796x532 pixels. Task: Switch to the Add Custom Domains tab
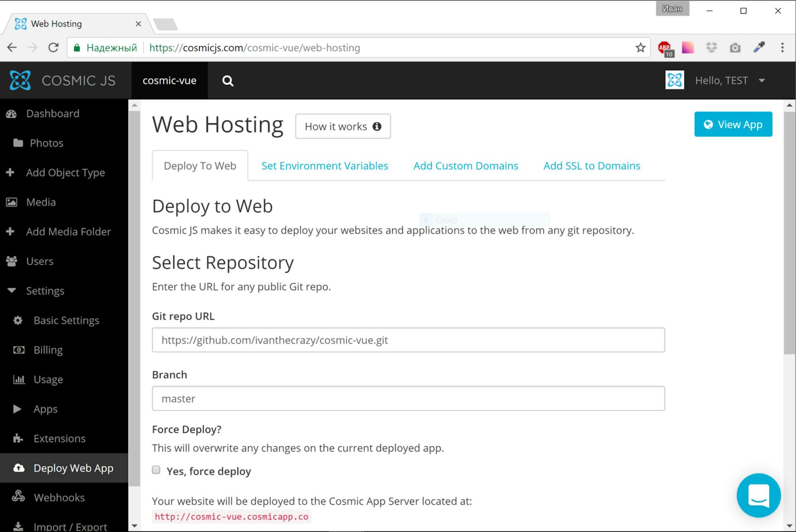[x=466, y=165]
